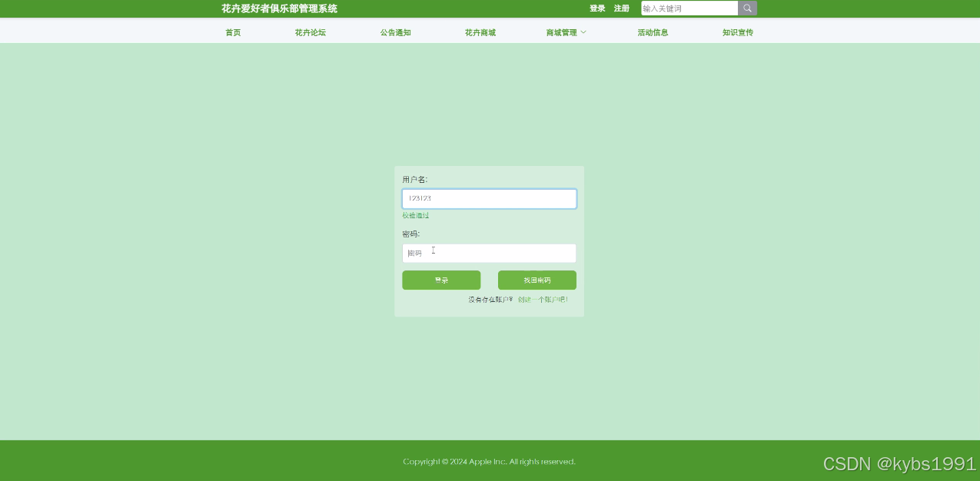Click the search magnifier icon button

point(747,8)
